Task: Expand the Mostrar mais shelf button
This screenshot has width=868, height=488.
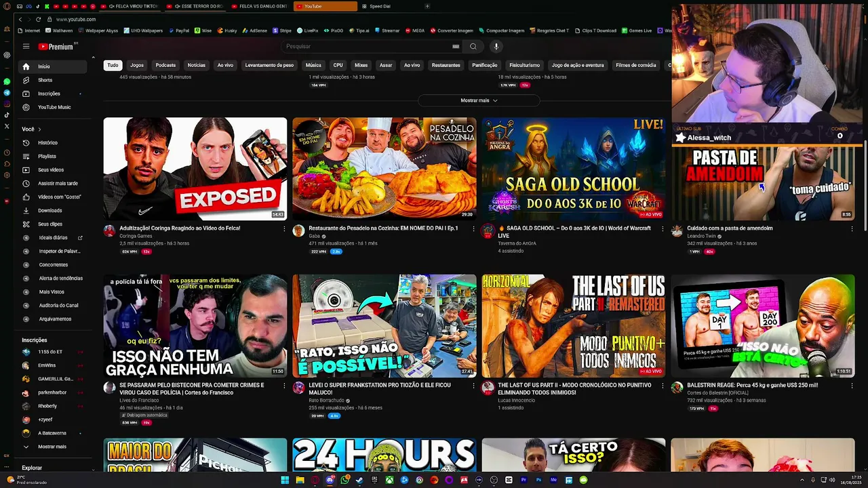Action: [x=479, y=100]
